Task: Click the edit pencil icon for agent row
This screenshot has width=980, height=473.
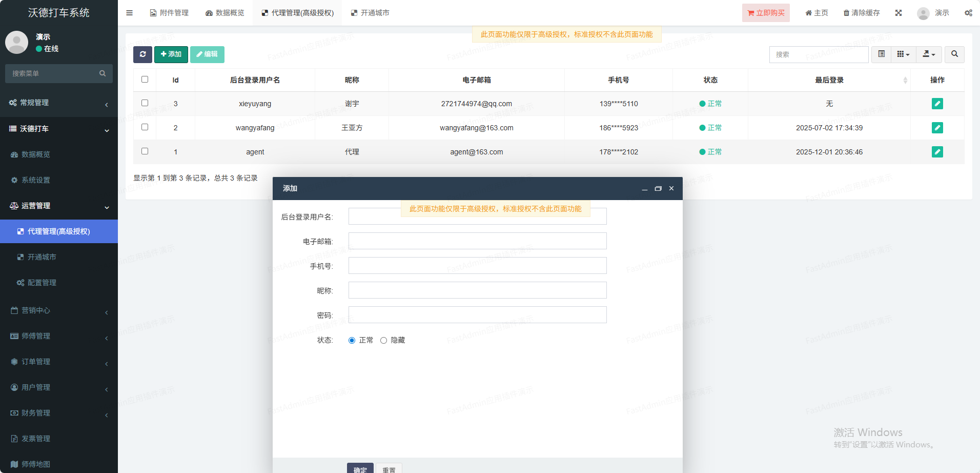Action: pos(937,152)
